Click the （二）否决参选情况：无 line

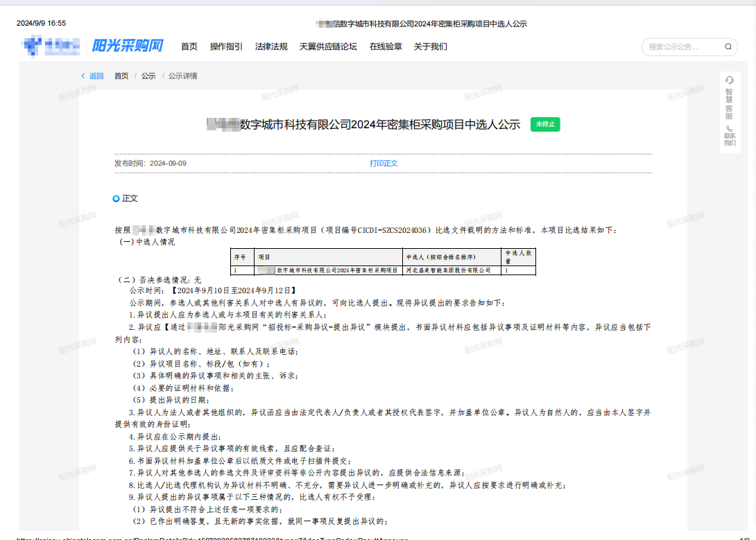160,280
